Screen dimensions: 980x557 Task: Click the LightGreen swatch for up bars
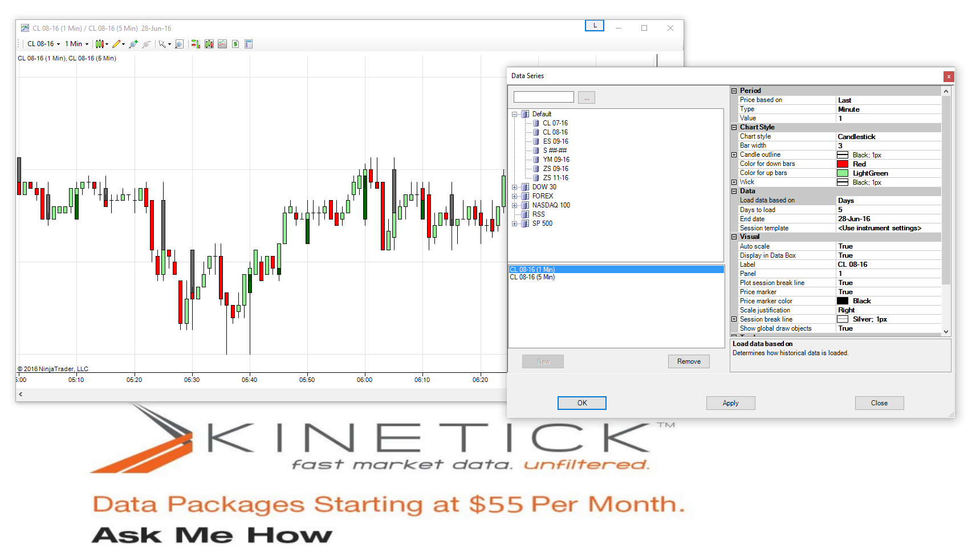coord(843,173)
